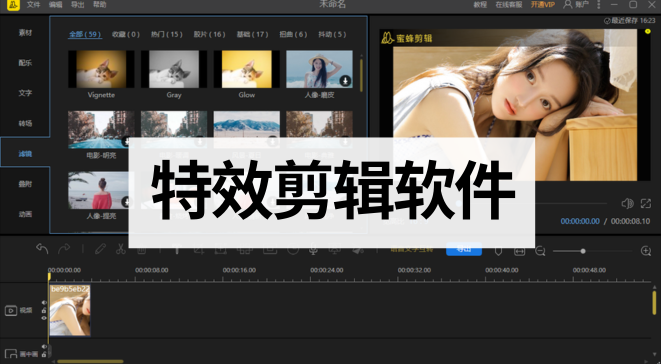Click the 视频 track icon
This screenshot has height=364, width=661.
pyautogui.click(x=11, y=311)
